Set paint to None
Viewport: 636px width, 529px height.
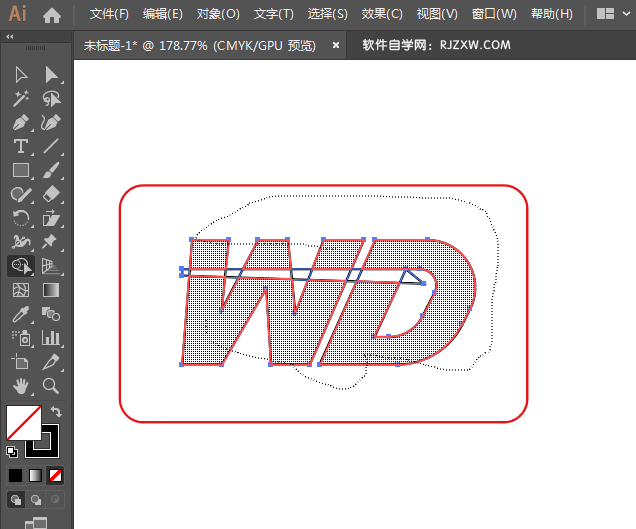tap(55, 475)
